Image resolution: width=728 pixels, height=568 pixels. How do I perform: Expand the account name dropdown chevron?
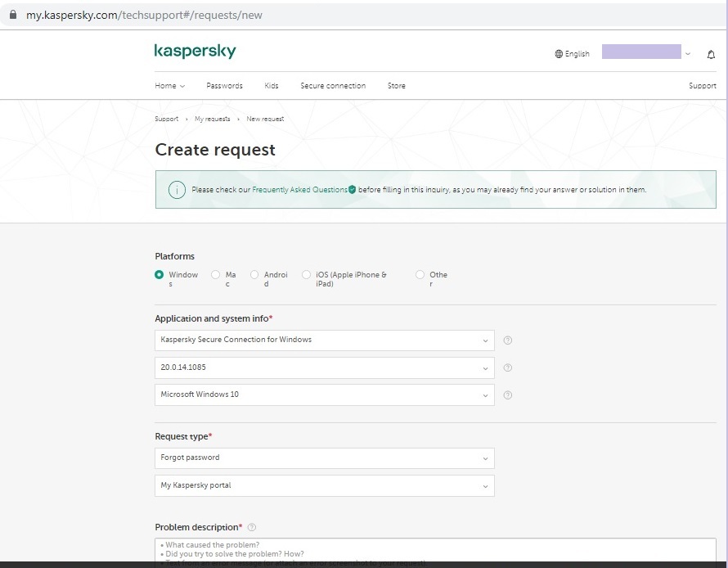click(688, 54)
